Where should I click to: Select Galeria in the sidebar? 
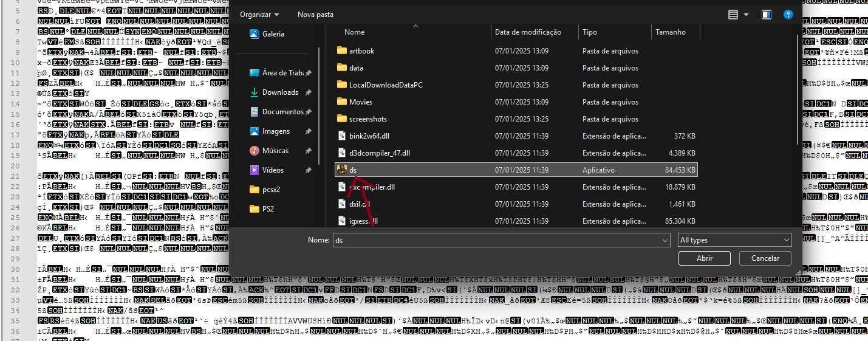[273, 34]
